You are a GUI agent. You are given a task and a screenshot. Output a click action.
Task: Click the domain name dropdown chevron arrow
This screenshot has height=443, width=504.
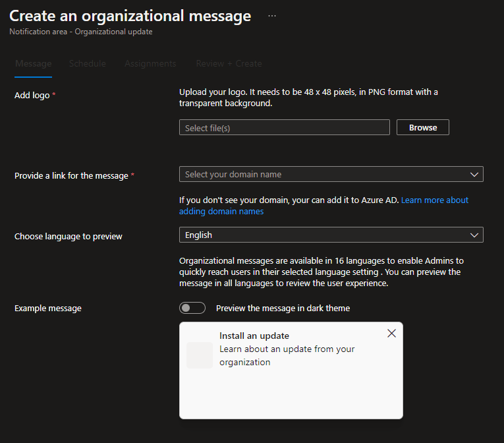pos(474,175)
